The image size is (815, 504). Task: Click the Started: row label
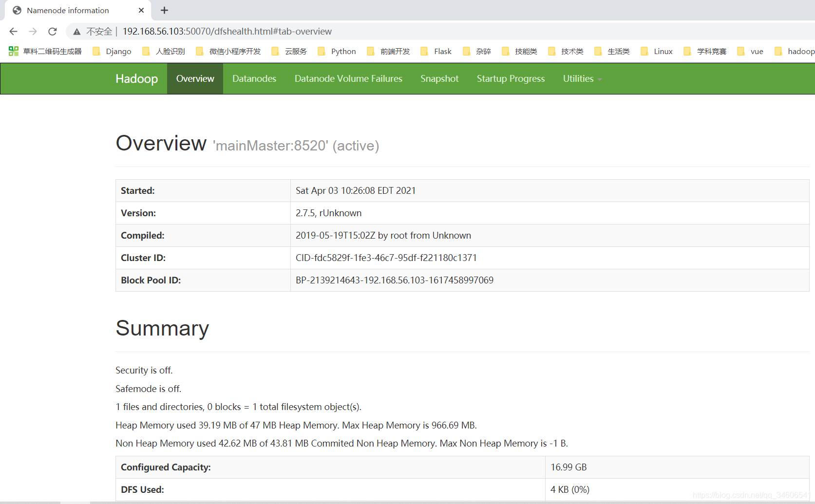pos(137,190)
